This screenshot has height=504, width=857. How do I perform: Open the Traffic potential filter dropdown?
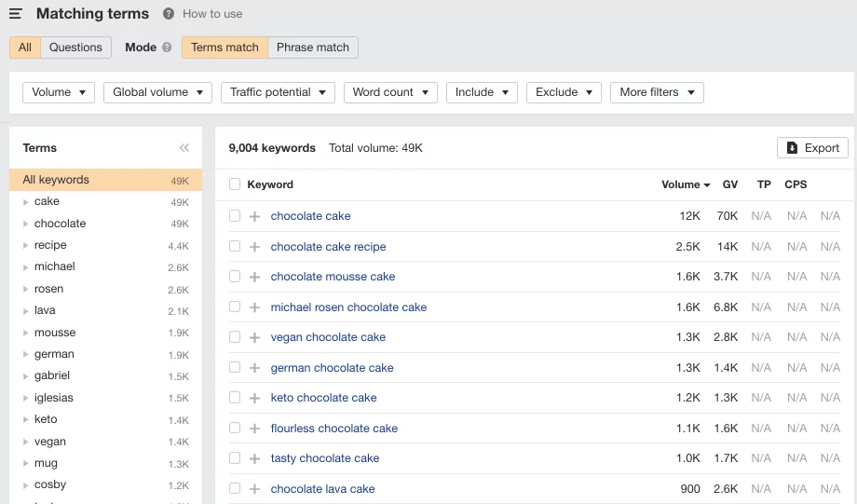278,92
